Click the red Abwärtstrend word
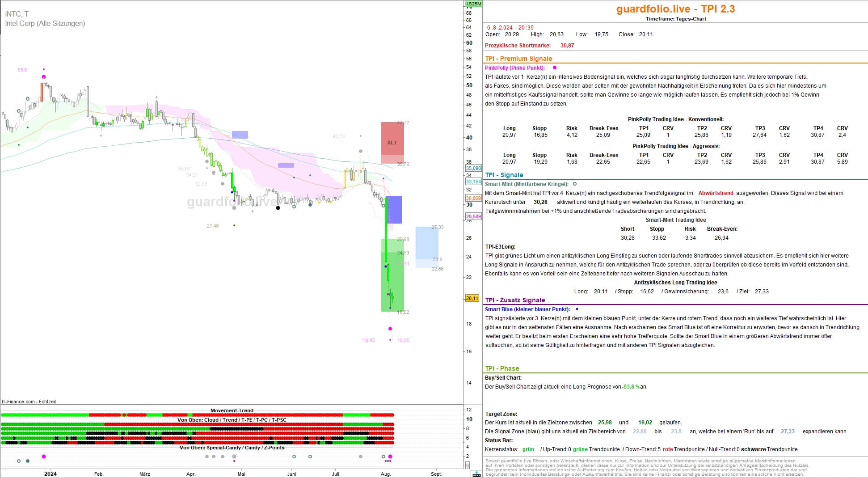Viewport: 868px width, 478px height. pos(716,193)
